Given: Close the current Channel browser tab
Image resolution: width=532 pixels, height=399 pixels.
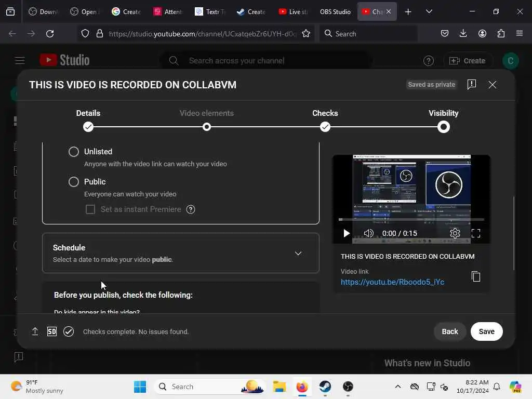Looking at the screenshot, I should [389, 11].
